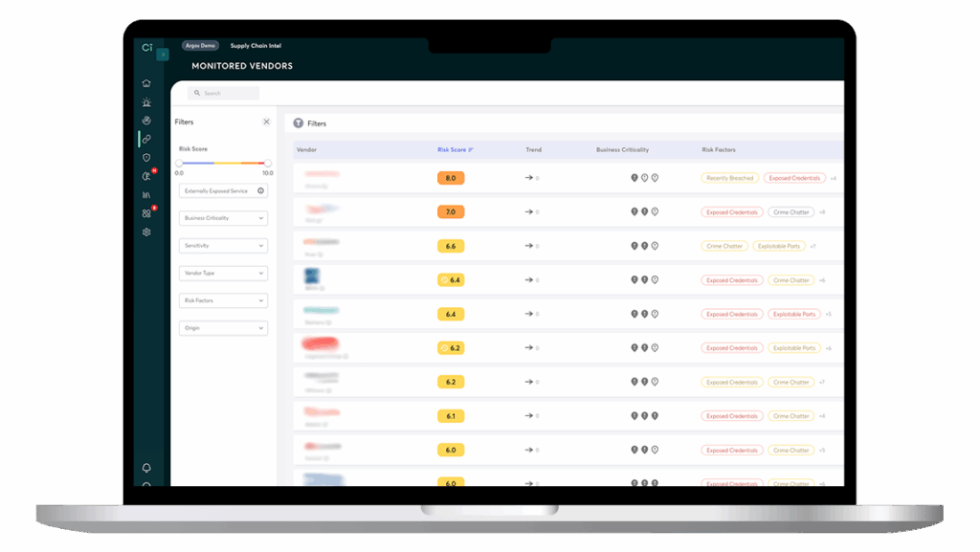
Task: Open the Vendor Type dropdown
Action: [x=223, y=273]
